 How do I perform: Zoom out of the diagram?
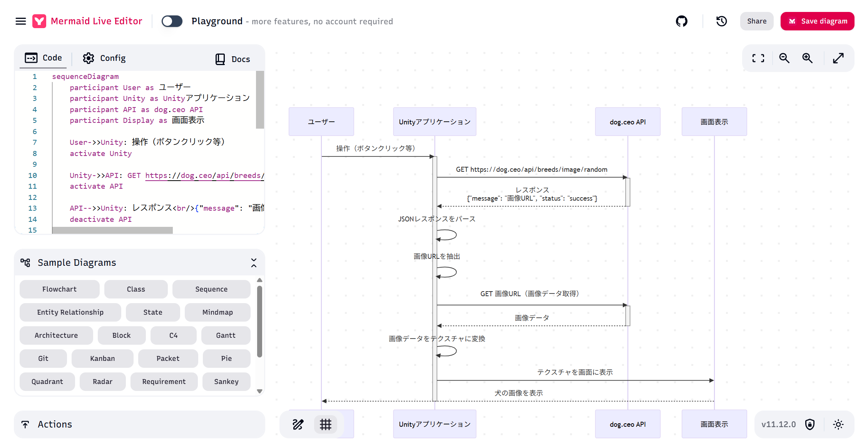tap(784, 58)
